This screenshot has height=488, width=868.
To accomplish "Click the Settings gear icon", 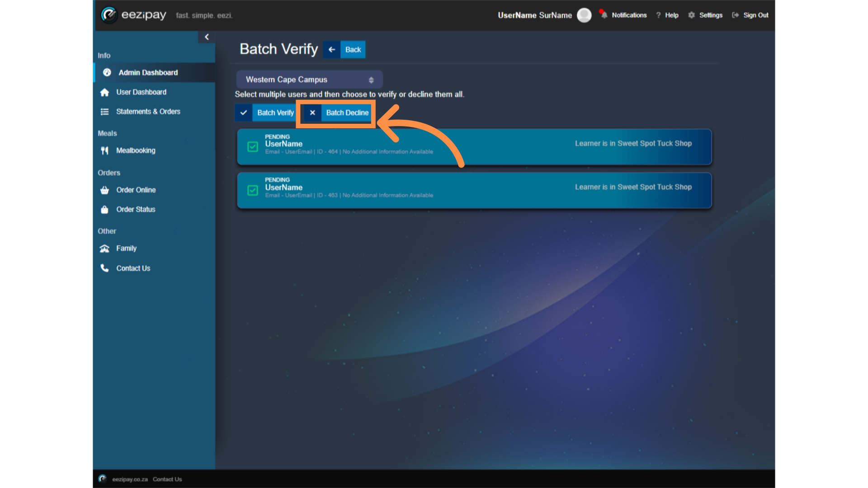I will pos(691,15).
